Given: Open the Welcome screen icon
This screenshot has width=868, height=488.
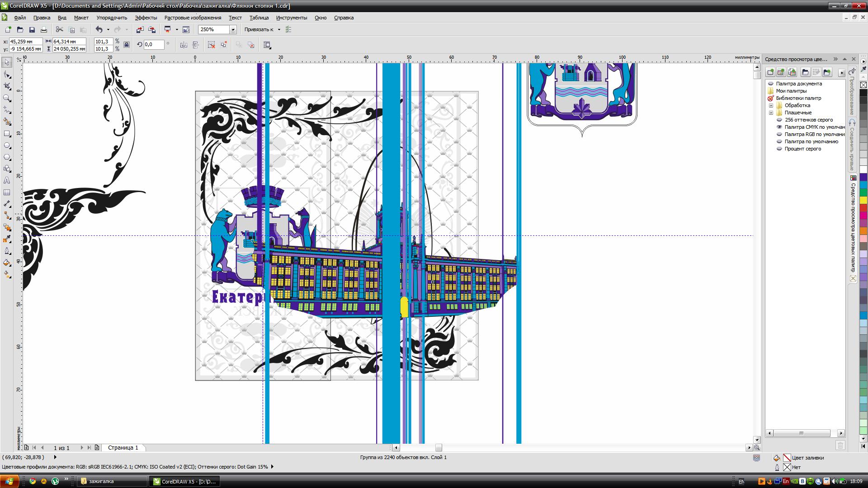Looking at the screenshot, I should click(186, 29).
